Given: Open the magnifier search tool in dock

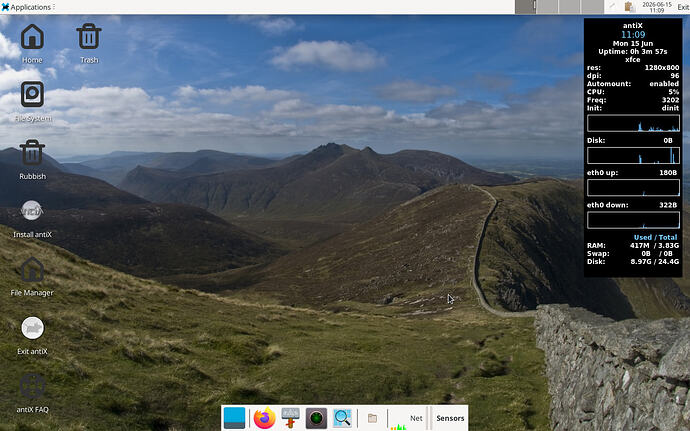Looking at the screenshot, I should click(342, 418).
